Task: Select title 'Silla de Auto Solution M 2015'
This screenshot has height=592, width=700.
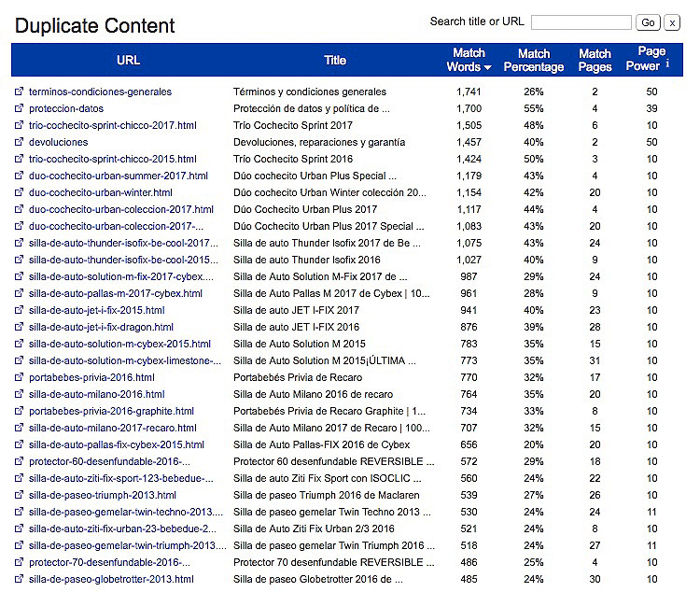Action: click(299, 344)
